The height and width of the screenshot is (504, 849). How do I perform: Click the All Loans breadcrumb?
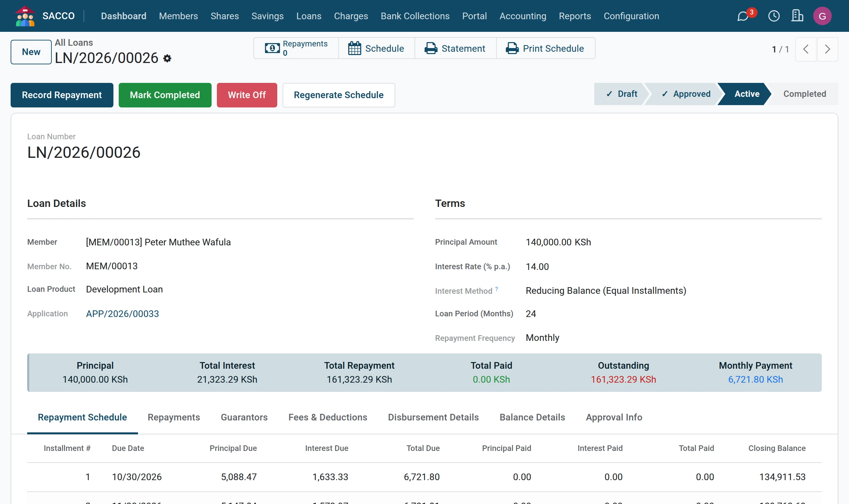pos(74,42)
